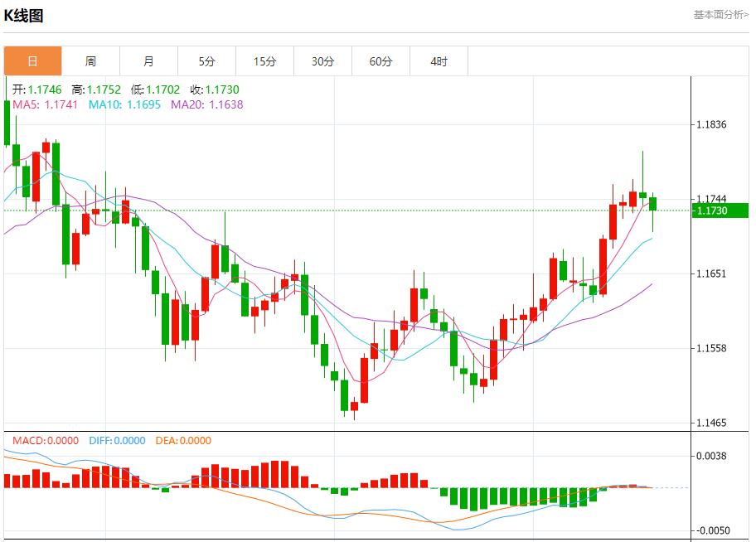Screen dimensions: 756x542
Task: Click the DEA value label
Action: click(x=183, y=441)
